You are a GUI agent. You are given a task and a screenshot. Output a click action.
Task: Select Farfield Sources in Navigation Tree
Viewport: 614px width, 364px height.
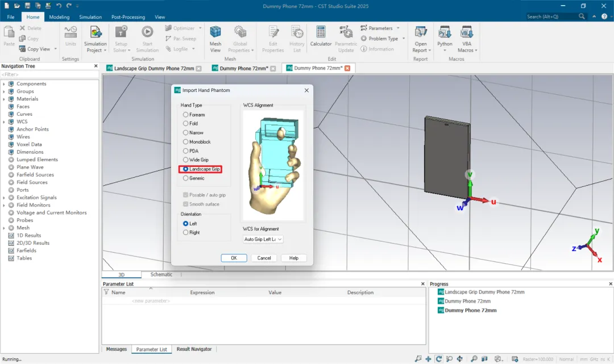pyautogui.click(x=35, y=175)
